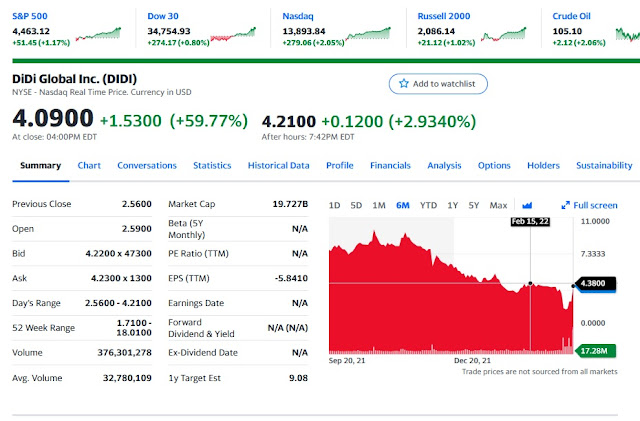Click the Forward Dividend & Yield label

(x=201, y=328)
